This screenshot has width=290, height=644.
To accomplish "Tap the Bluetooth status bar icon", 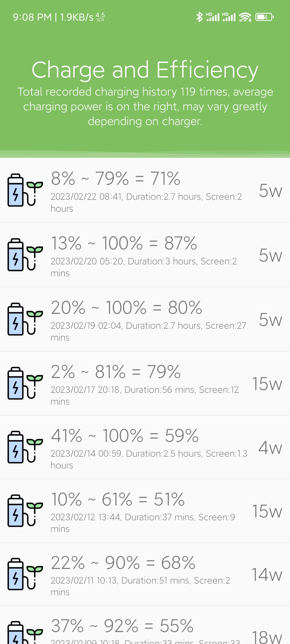I will [199, 17].
